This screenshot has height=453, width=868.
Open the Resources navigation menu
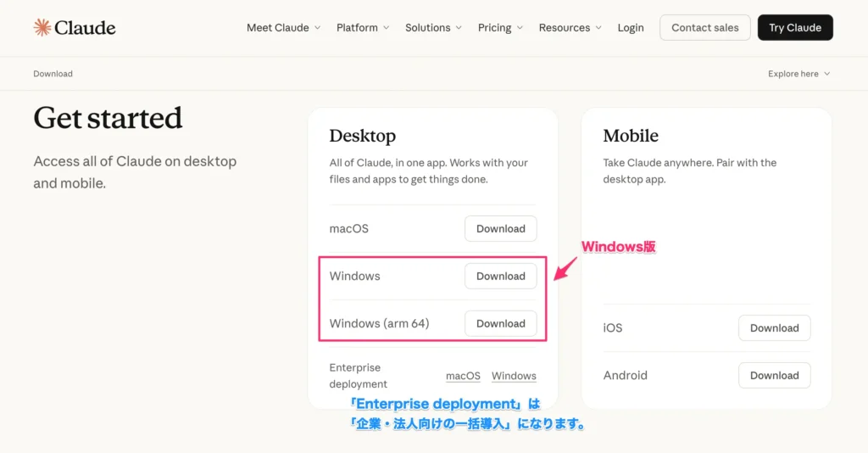coord(570,28)
